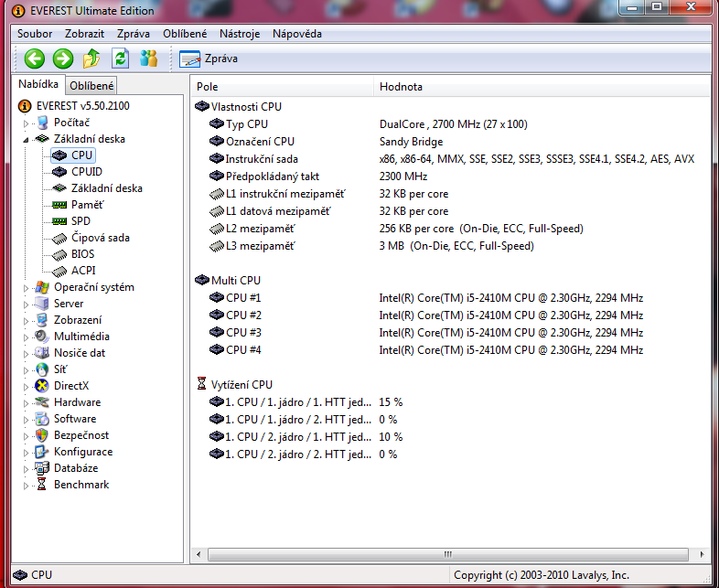This screenshot has width=719, height=588.
Task: Click the folder up-level toolbar icon
Action: click(91, 59)
